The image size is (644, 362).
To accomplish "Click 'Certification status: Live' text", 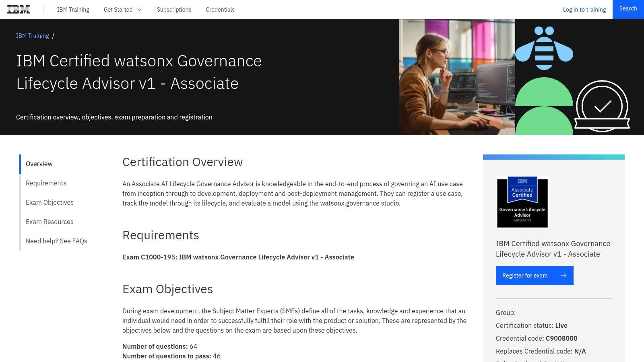I will (x=532, y=325).
